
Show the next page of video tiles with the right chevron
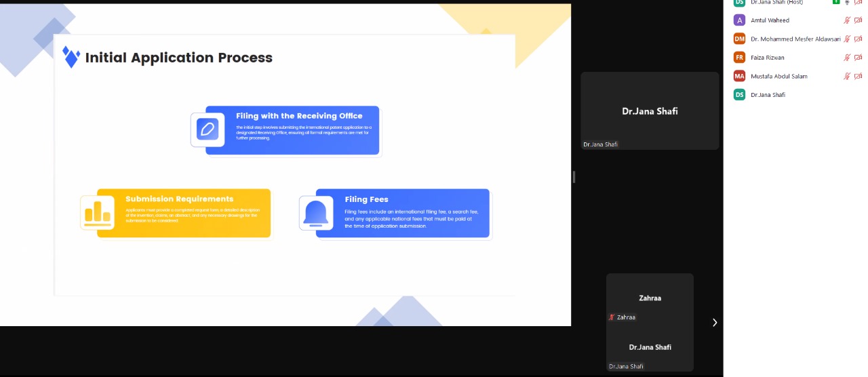click(714, 323)
